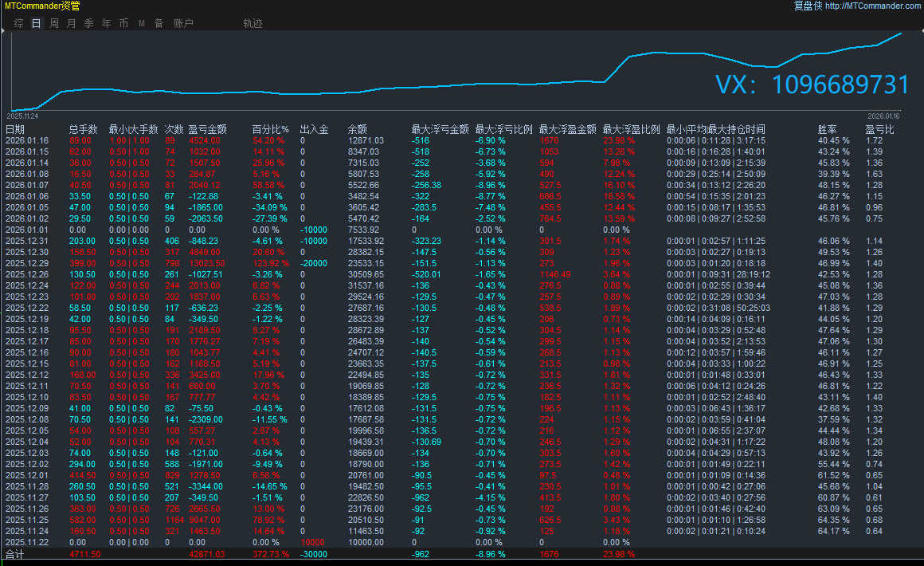Select the M tab

[x=141, y=23]
